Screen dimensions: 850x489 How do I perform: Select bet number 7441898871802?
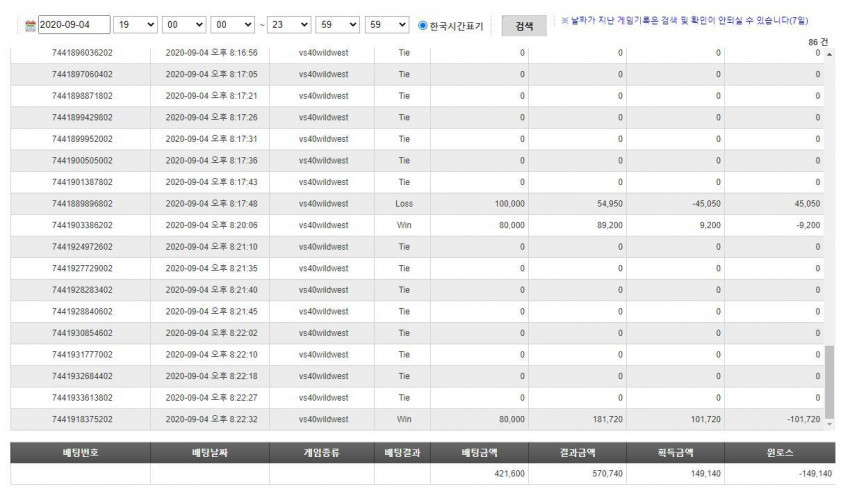[82, 96]
